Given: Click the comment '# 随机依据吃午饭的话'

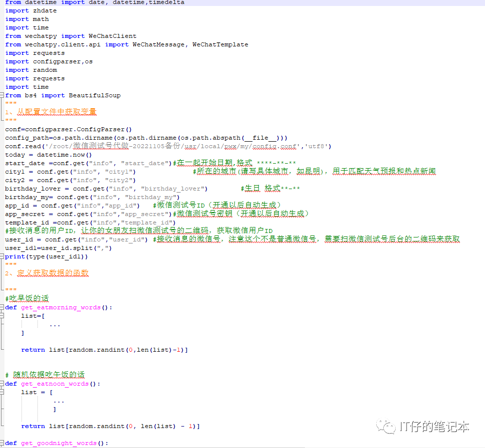Looking at the screenshot, I should click(45, 375).
